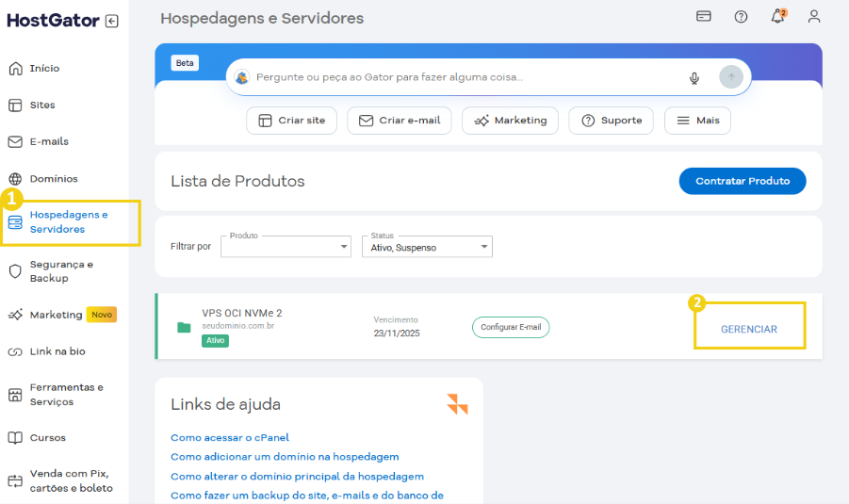Open the Mais menu button
The height and width of the screenshot is (504, 849).
697,121
